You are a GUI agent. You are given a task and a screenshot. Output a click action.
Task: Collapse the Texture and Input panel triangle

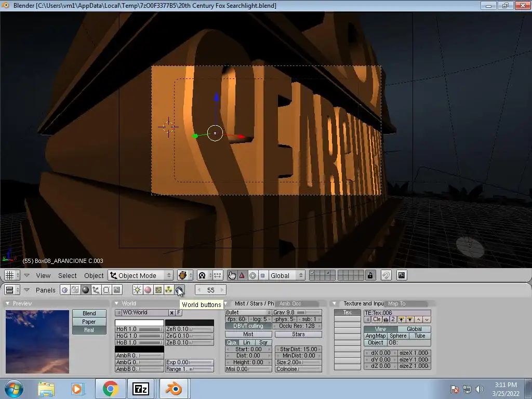pyautogui.click(x=334, y=303)
